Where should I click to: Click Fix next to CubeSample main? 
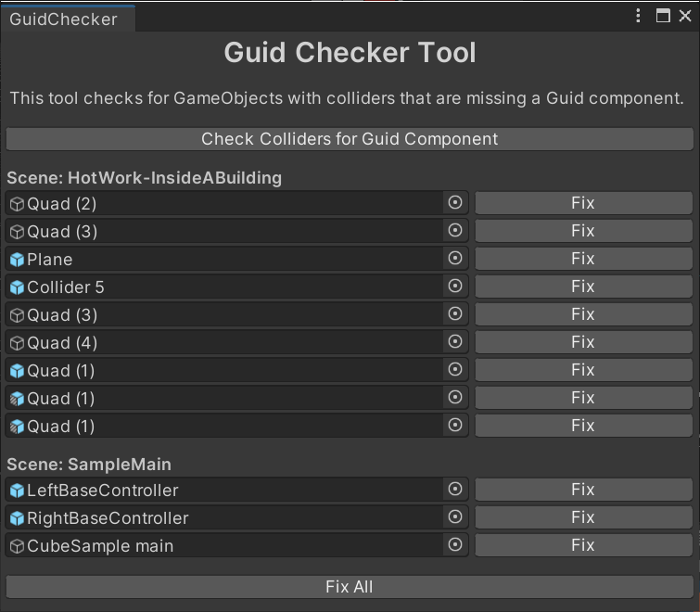[x=582, y=545]
